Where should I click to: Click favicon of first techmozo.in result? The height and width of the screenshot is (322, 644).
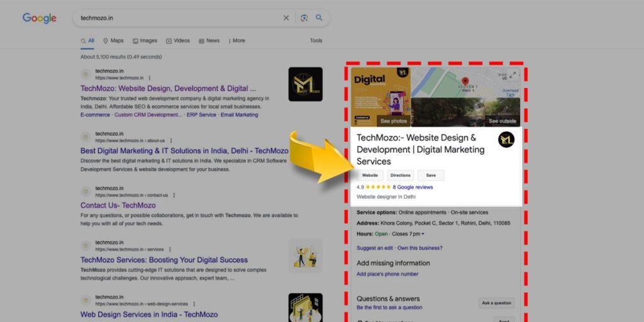pyautogui.click(x=86, y=74)
